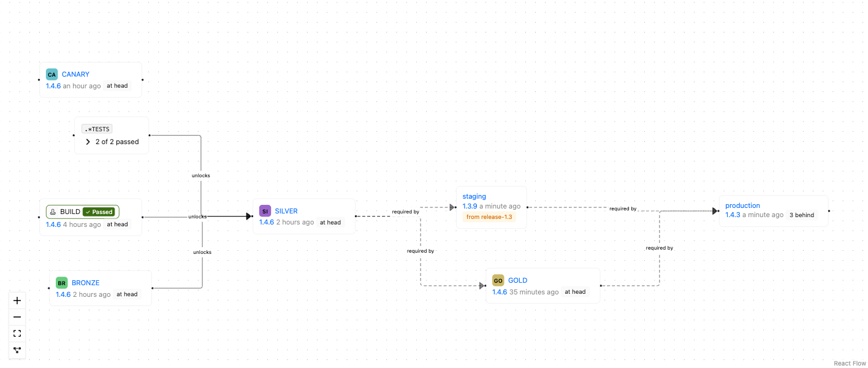This screenshot has height=368, width=868.
Task: Click '2 hours ago' on SILVER node
Action: click(295, 222)
